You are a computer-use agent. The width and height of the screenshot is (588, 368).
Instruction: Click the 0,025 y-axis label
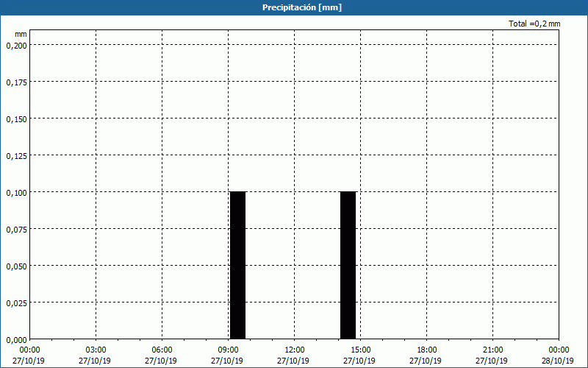[x=16, y=303]
